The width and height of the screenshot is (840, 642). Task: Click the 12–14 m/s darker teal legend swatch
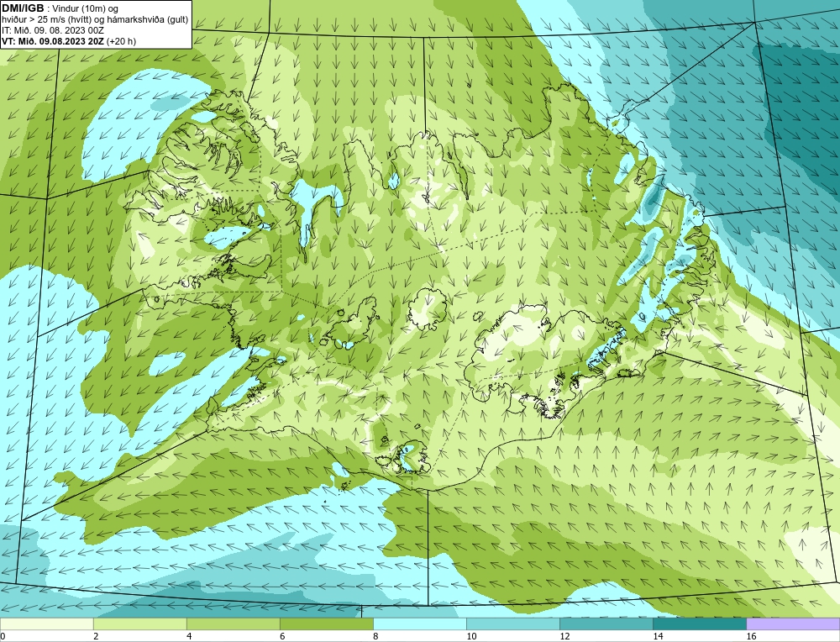(x=606, y=624)
